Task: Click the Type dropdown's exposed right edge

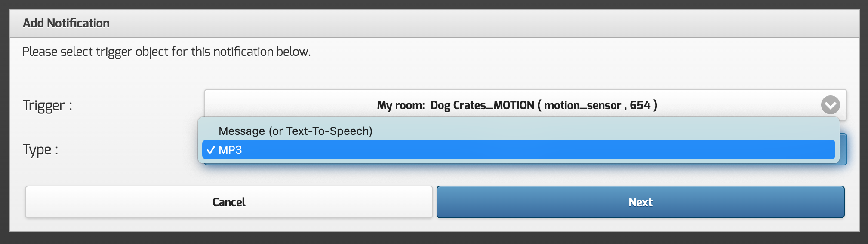Action: (843, 149)
